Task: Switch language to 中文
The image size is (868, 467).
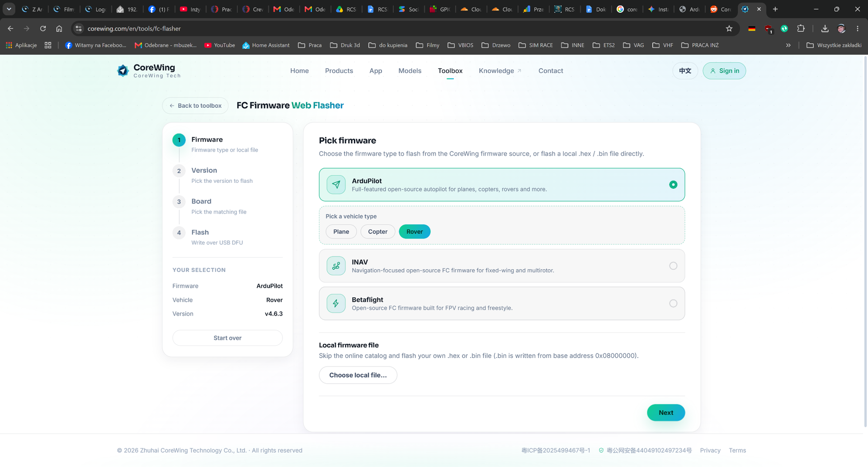Action: click(x=685, y=71)
